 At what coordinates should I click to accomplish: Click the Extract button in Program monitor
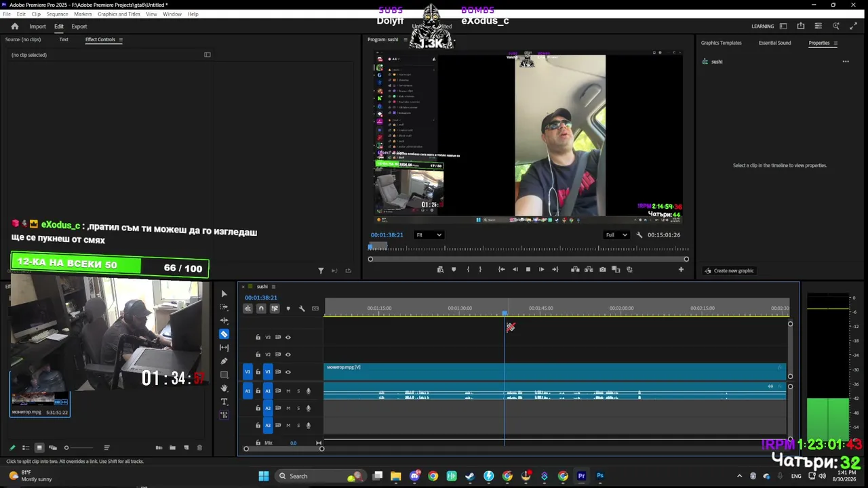pos(589,270)
